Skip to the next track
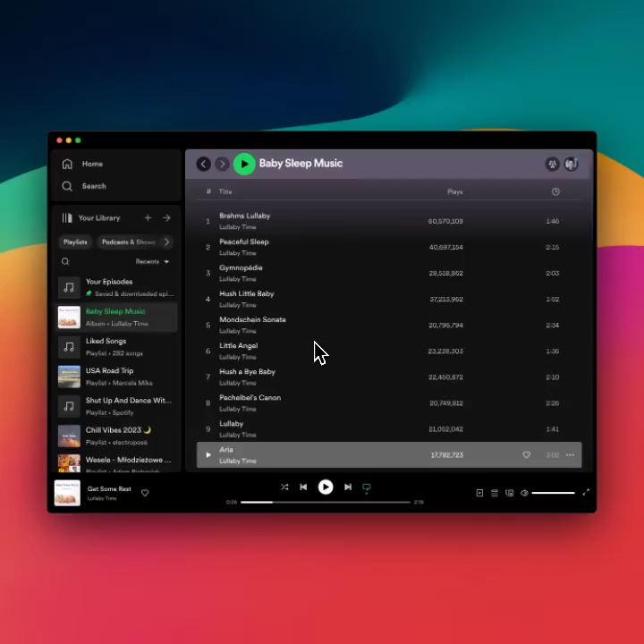 [x=348, y=487]
